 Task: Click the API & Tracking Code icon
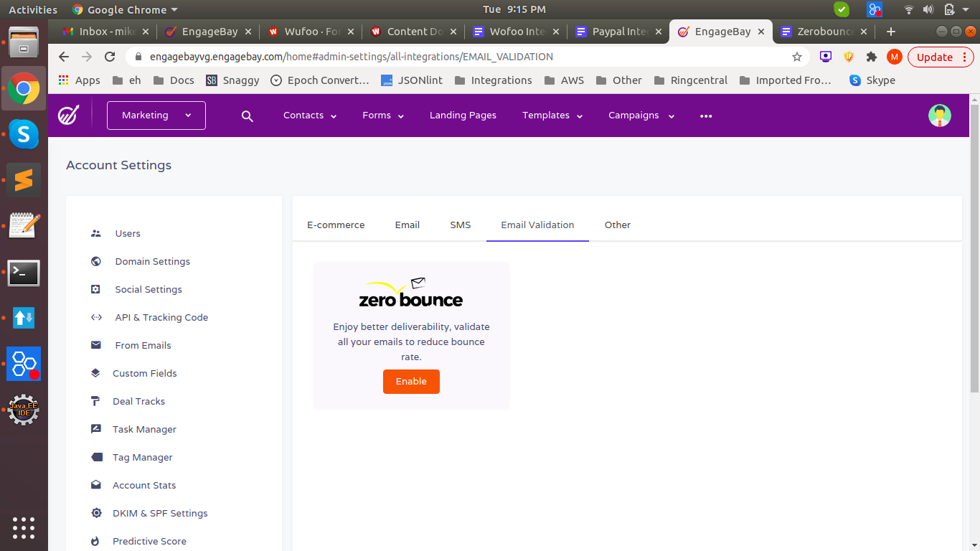tap(96, 317)
